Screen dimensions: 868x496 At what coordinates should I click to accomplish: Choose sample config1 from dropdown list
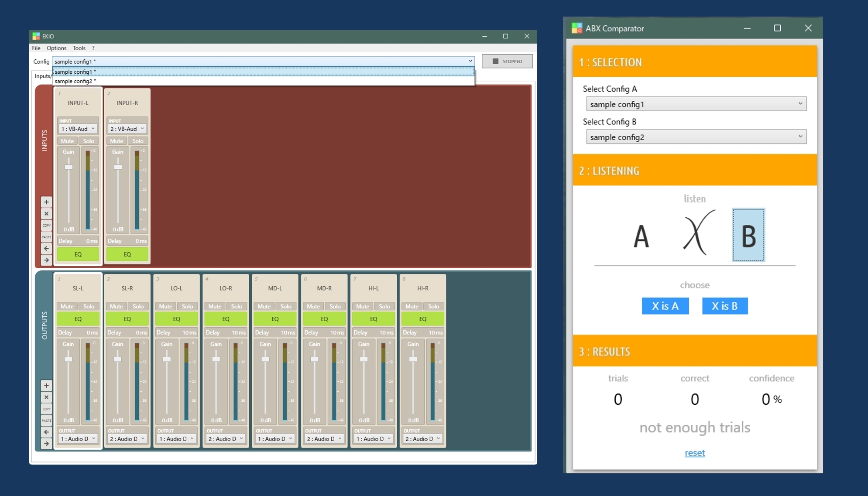tap(263, 72)
